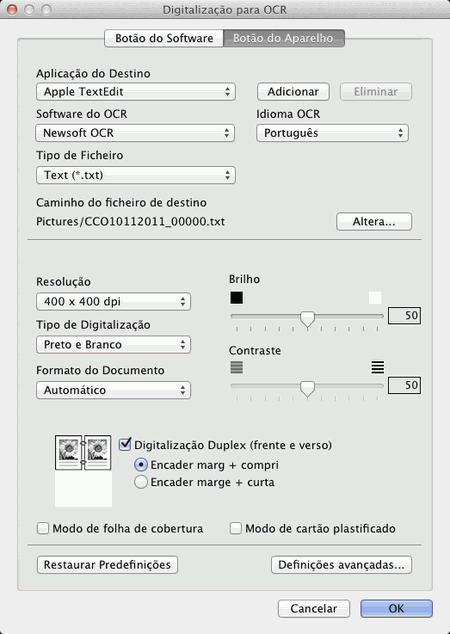Click the Brilho slider handle
This screenshot has width=450, height=634.
click(x=308, y=319)
